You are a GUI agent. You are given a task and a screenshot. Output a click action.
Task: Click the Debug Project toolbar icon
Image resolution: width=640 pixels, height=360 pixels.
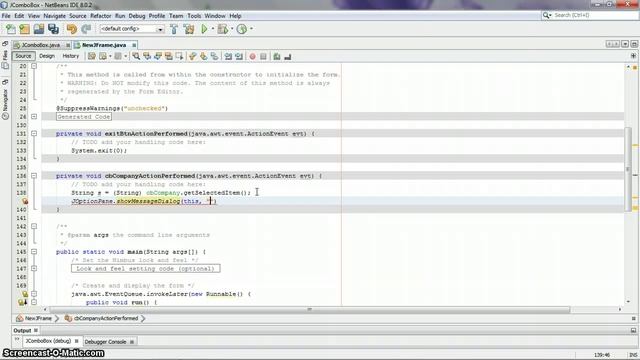pyautogui.click(x=222, y=29)
